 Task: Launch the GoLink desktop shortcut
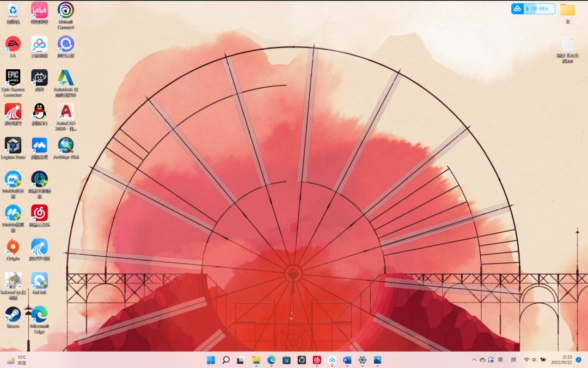pyautogui.click(x=39, y=284)
